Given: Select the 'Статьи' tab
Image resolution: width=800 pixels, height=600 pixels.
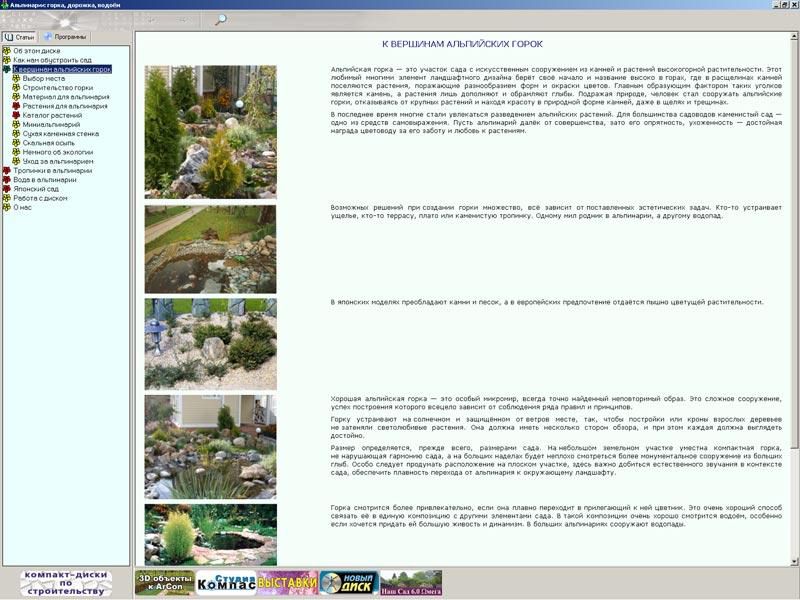Looking at the screenshot, I should pyautogui.click(x=20, y=37).
